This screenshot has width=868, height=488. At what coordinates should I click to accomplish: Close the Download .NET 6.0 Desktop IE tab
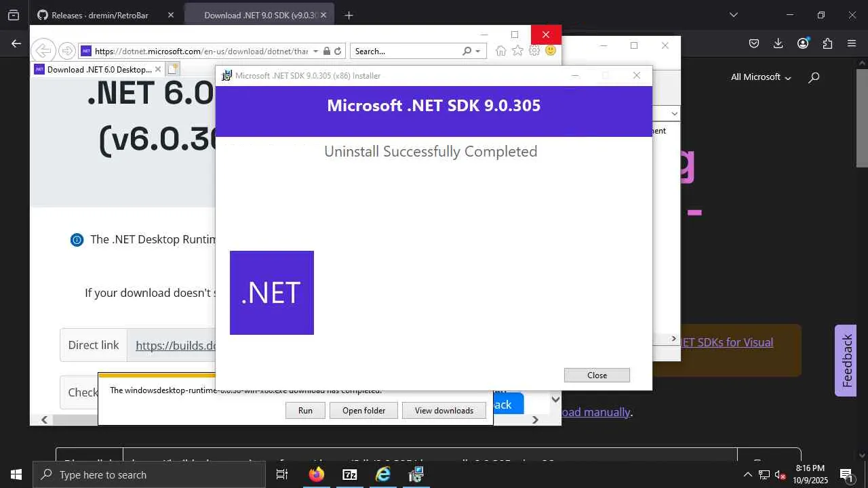click(x=158, y=69)
